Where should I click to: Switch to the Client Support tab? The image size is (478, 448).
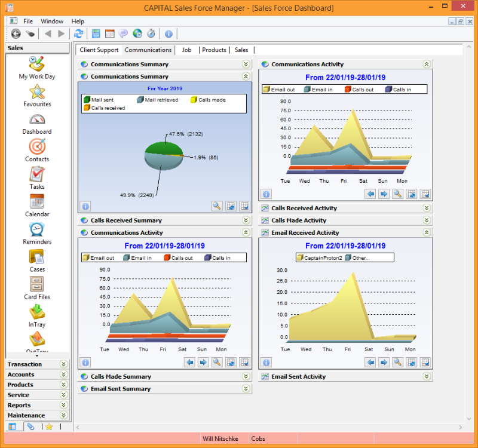coord(99,50)
